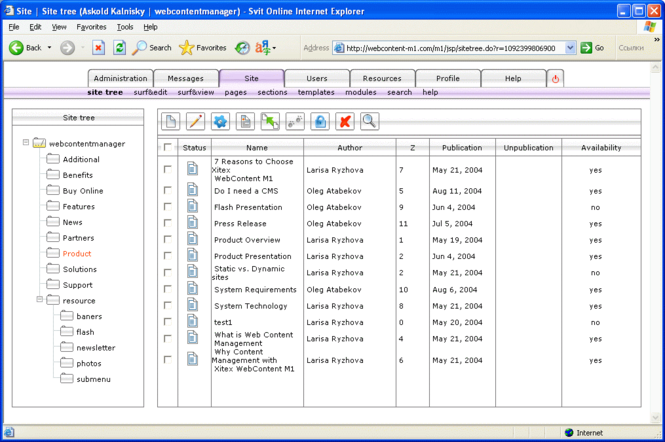665x442 pixels.
Task: Click the blue padlock toolbar icon
Action: click(x=320, y=122)
